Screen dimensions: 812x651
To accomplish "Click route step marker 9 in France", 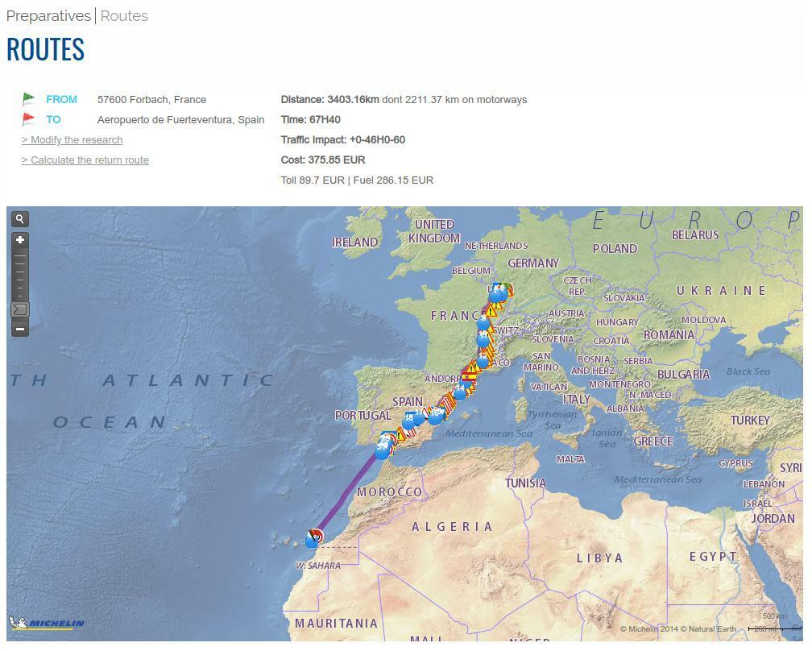I will pyautogui.click(x=483, y=323).
